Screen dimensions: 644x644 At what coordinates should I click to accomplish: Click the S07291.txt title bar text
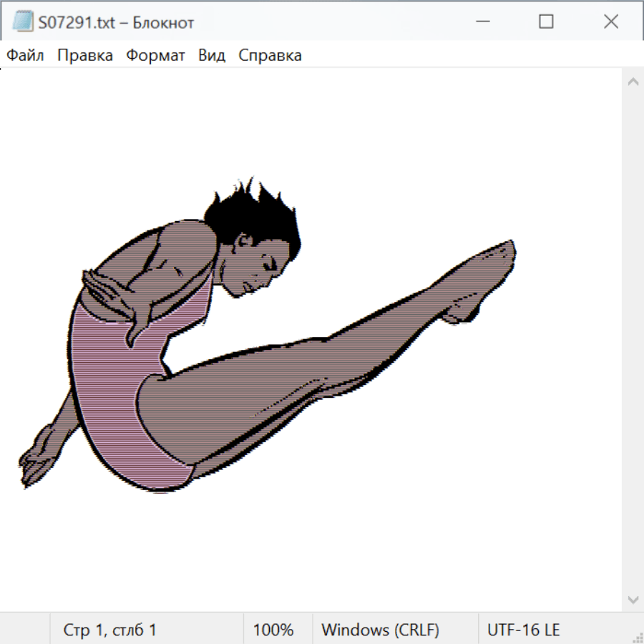(116, 22)
